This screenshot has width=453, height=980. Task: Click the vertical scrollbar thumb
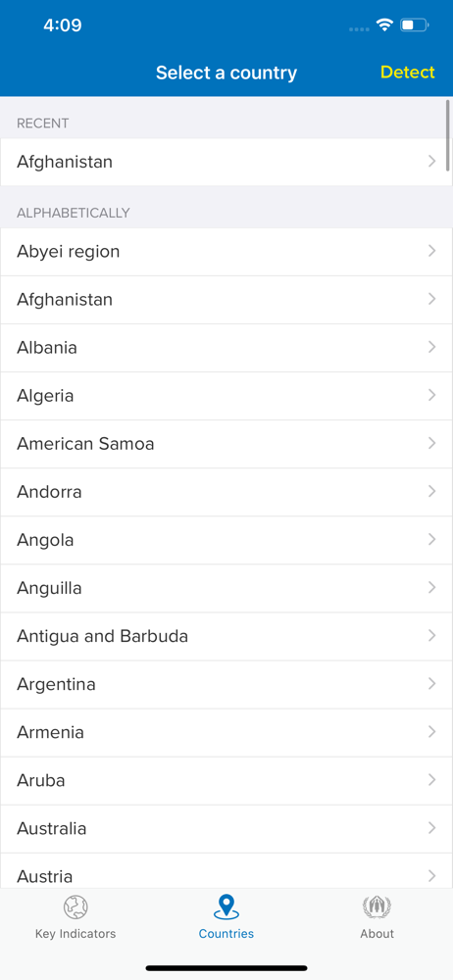click(448, 135)
